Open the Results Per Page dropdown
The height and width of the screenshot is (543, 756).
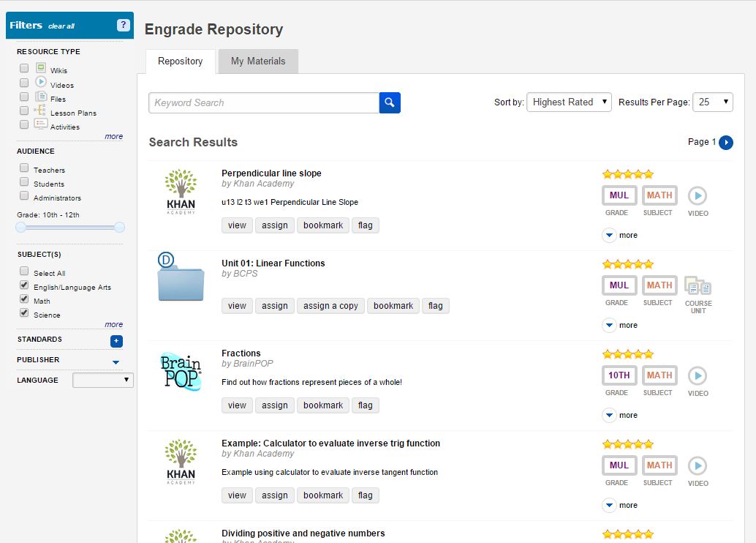point(714,102)
